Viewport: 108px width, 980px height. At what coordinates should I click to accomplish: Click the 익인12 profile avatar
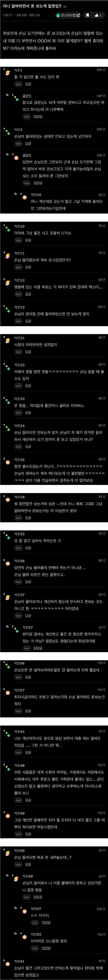(6, 282)
